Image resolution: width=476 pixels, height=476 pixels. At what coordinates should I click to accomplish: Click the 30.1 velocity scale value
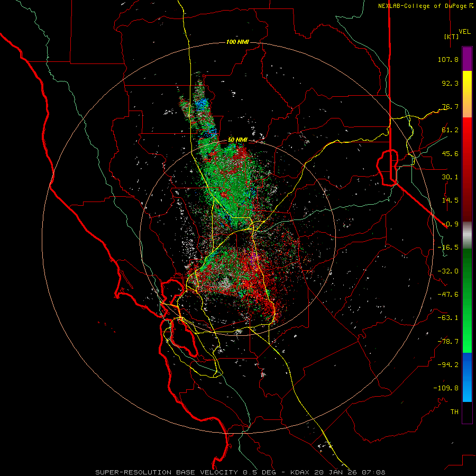[450, 177]
